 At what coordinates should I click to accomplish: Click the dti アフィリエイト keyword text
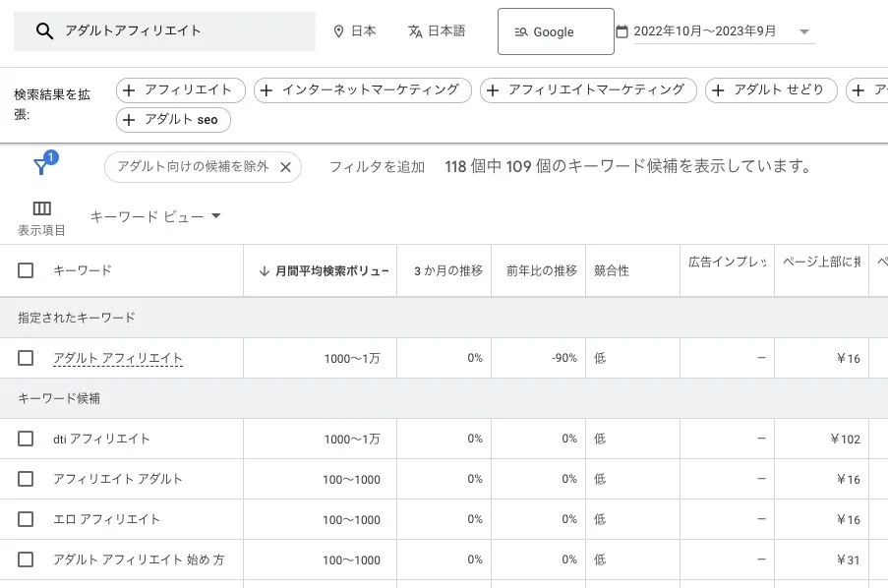pos(101,439)
